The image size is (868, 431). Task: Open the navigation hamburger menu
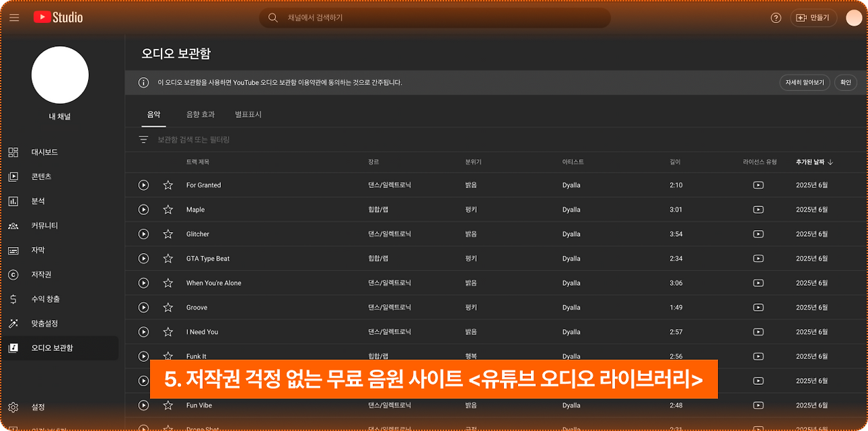coord(14,18)
